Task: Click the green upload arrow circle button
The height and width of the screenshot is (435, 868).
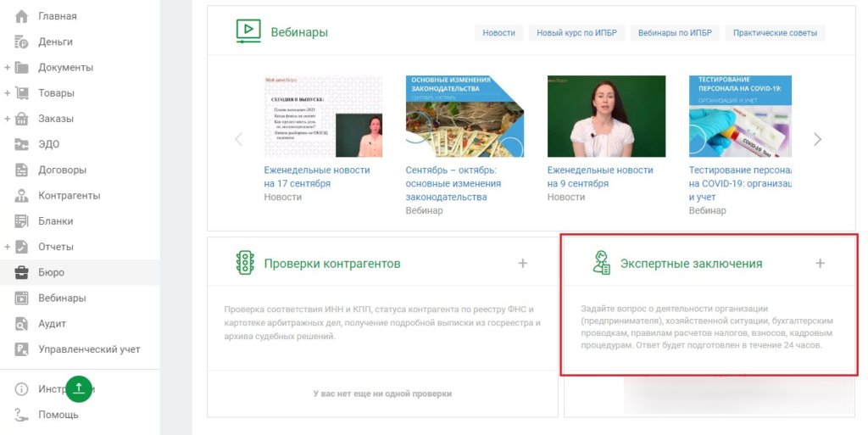Action: coord(79,388)
